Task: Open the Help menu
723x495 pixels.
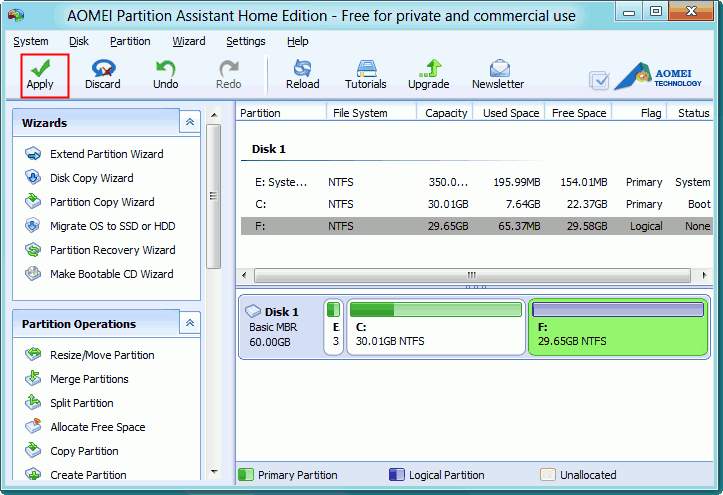Action: click(297, 41)
